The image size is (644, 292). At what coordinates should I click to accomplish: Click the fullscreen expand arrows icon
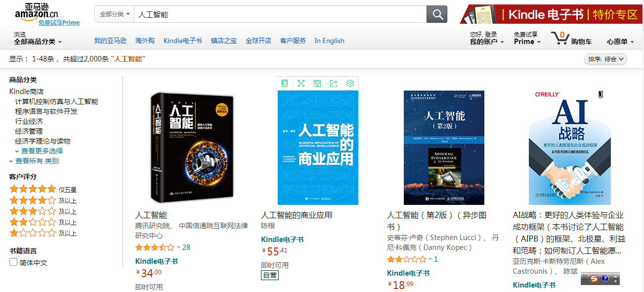click(301, 83)
